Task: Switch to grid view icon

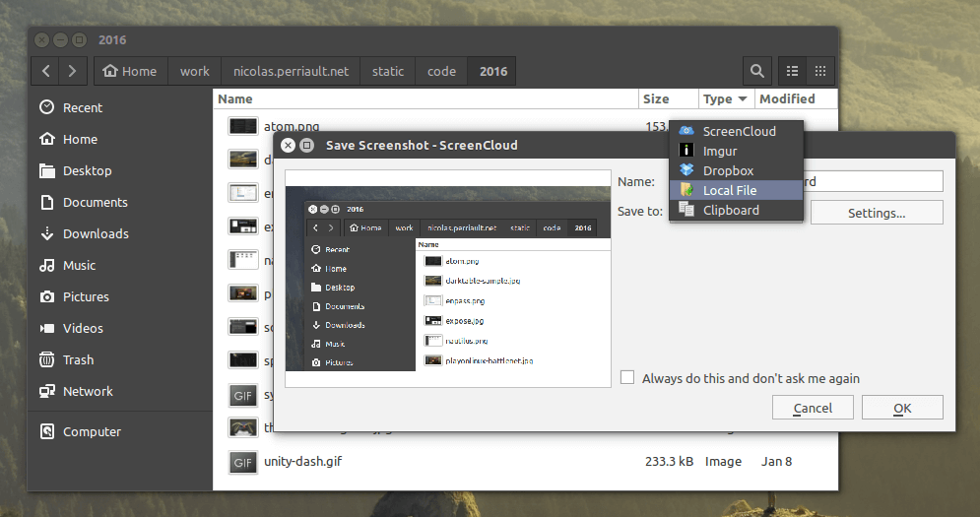Action: [820, 71]
